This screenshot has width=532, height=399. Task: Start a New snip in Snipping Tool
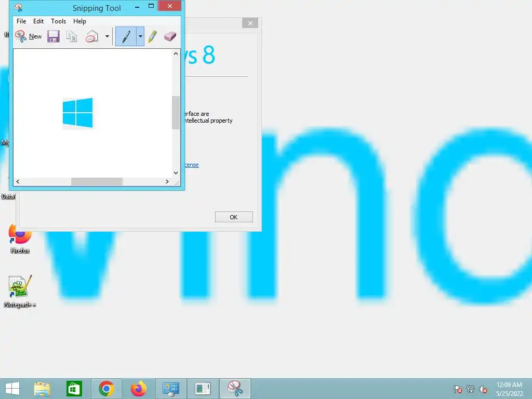click(28, 36)
